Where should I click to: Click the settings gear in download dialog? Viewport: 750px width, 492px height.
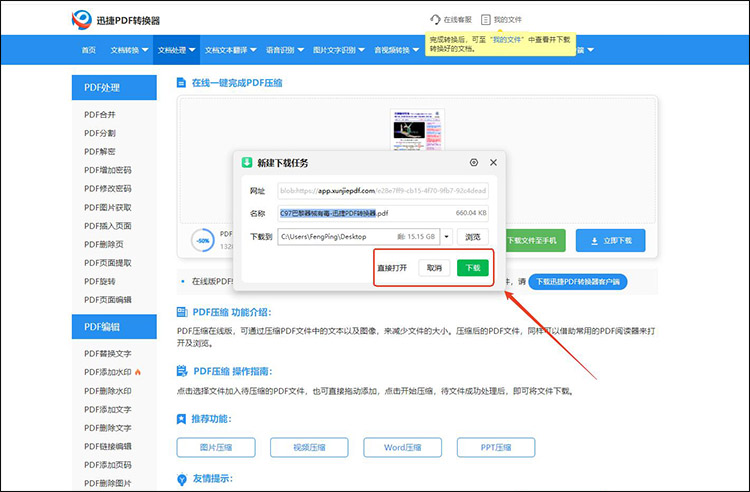click(x=474, y=163)
